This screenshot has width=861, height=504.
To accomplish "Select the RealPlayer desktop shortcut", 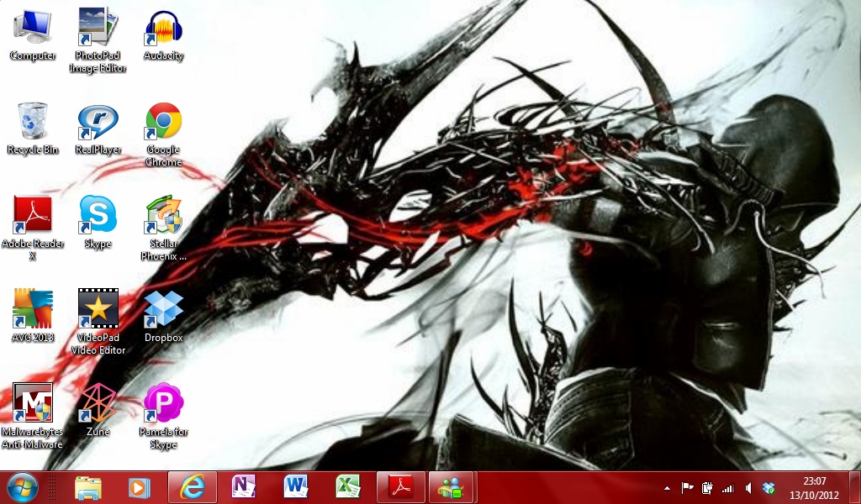I will point(98,129).
